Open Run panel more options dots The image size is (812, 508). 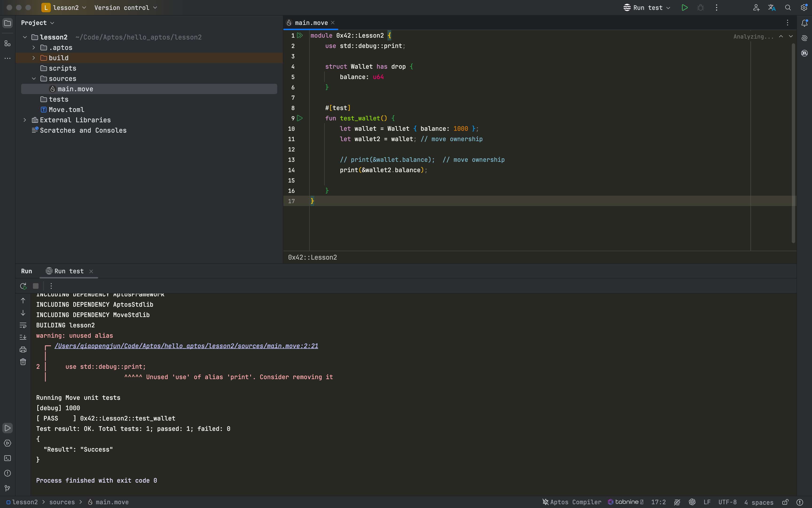pyautogui.click(x=51, y=286)
